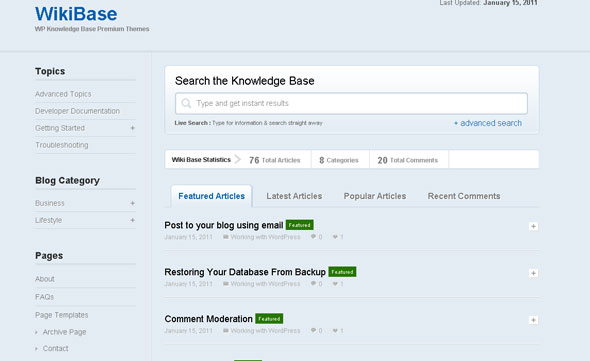Click the magnifier icon in search box
The width and height of the screenshot is (590, 361).
186,103
